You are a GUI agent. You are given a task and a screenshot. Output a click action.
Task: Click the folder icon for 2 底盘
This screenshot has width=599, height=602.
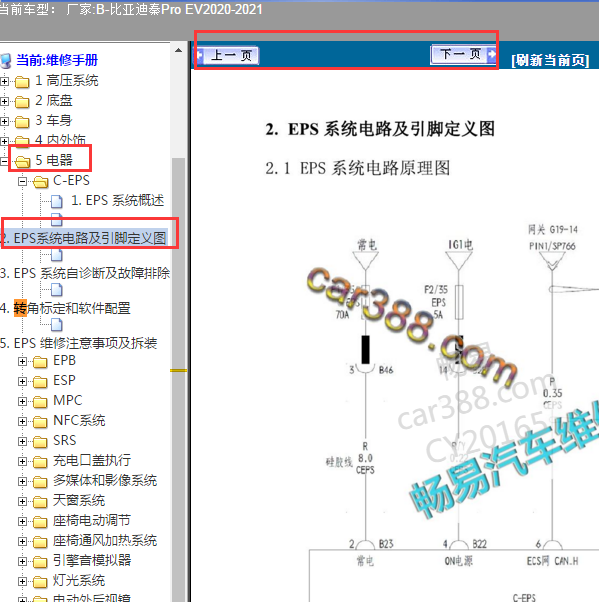coord(22,102)
